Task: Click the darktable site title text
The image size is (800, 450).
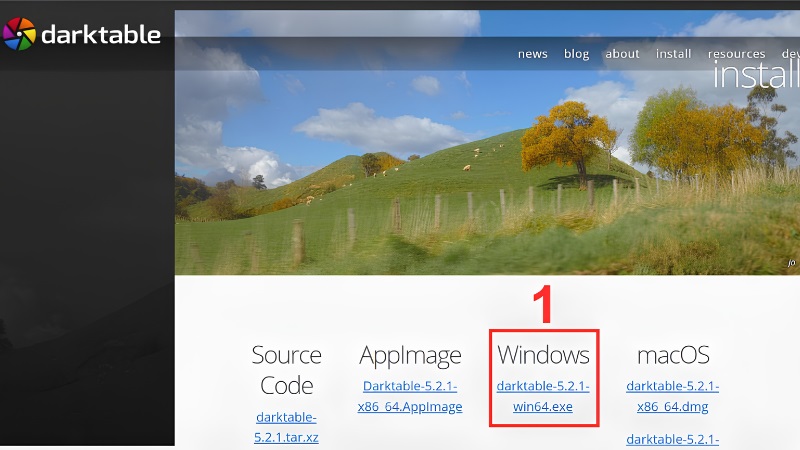Action: [x=101, y=35]
